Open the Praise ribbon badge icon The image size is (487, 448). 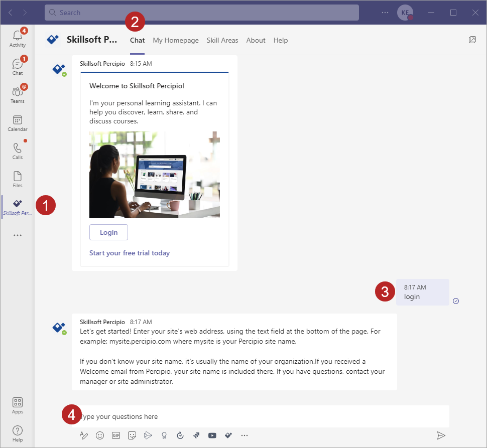164,435
